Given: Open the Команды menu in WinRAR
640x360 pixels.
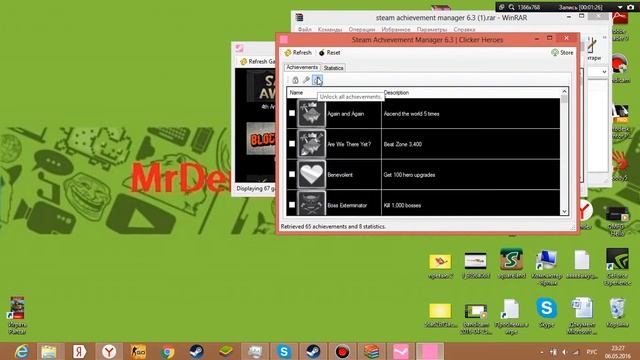Looking at the screenshot, I should pos(330,29).
